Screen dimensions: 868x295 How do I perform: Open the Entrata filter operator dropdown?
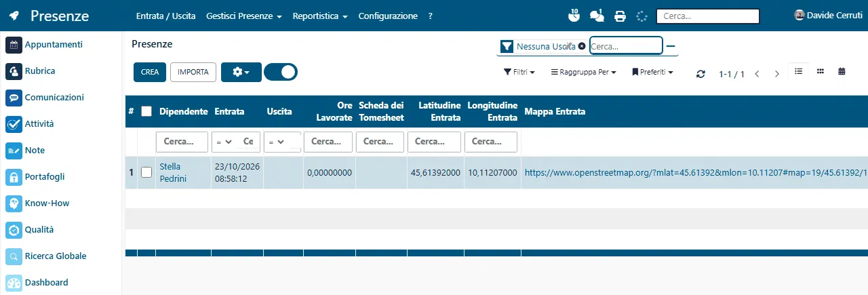pos(224,142)
